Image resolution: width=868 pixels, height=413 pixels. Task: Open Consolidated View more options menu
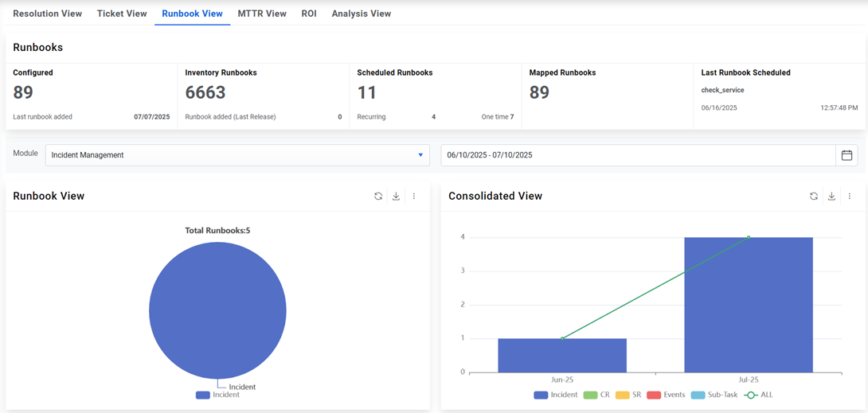(x=849, y=196)
